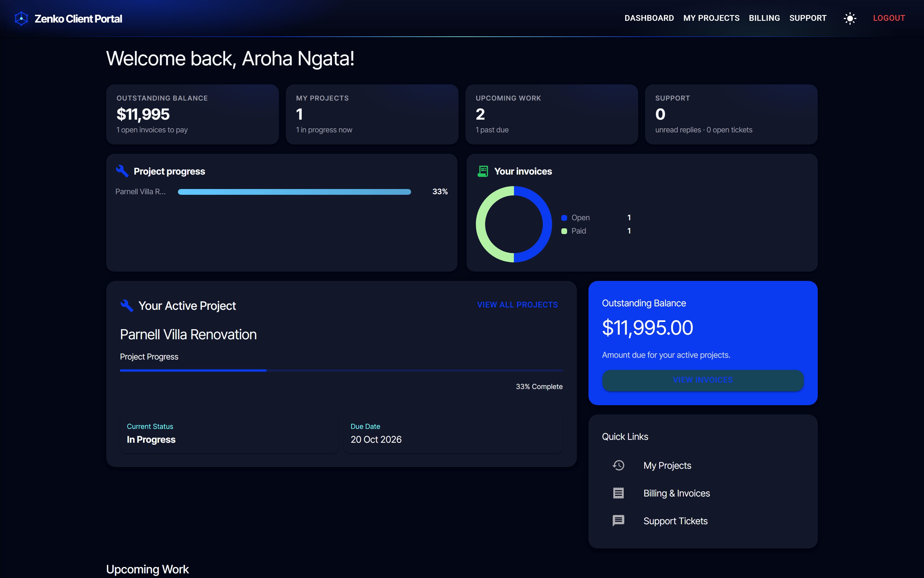
Task: Click the invoices donut chart
Action: pos(514,224)
